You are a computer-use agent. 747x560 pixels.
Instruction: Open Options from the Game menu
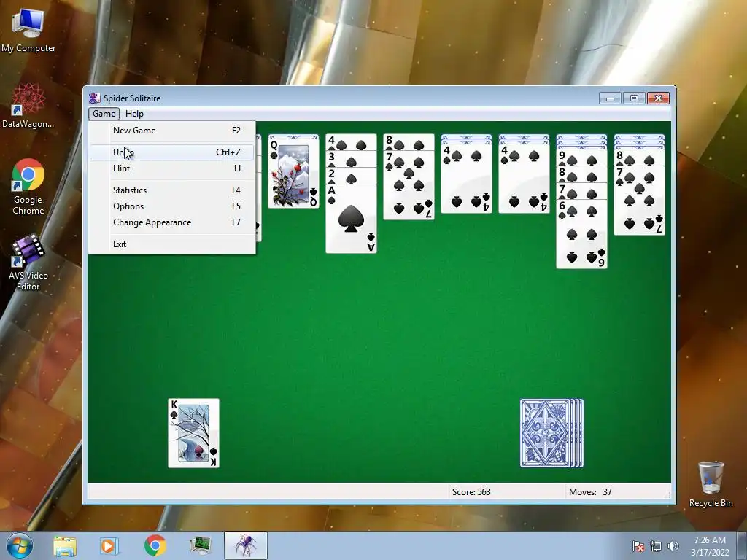pyautogui.click(x=171, y=206)
